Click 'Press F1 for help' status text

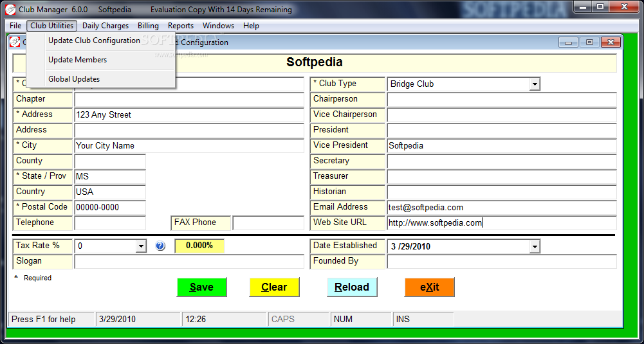(44, 319)
